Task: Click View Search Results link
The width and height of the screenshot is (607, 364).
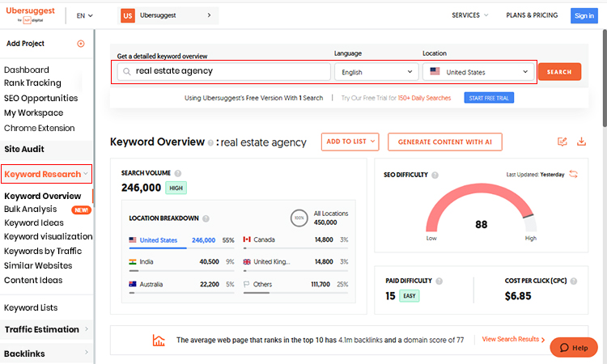Action: [x=513, y=339]
